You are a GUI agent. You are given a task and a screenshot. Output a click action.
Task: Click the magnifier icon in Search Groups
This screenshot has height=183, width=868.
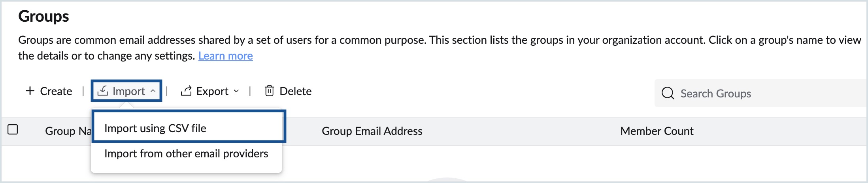click(668, 93)
